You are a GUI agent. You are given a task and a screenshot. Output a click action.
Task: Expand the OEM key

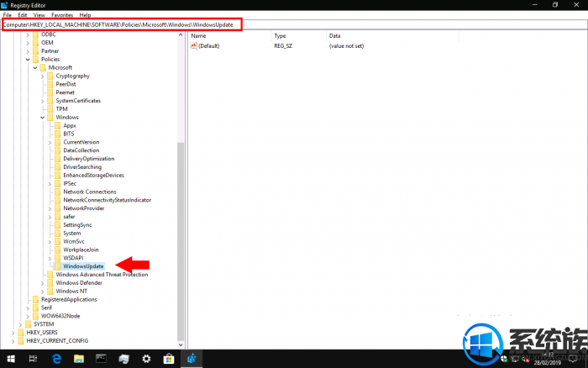coord(28,43)
